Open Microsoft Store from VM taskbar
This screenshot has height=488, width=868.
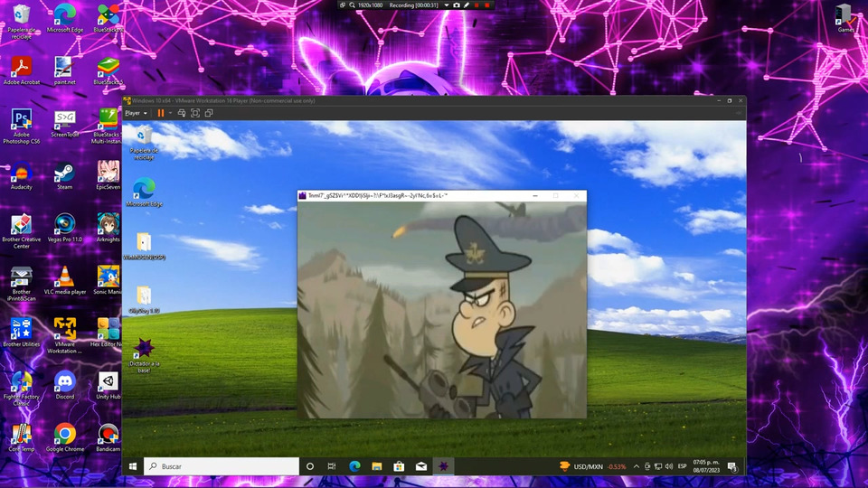(399, 466)
